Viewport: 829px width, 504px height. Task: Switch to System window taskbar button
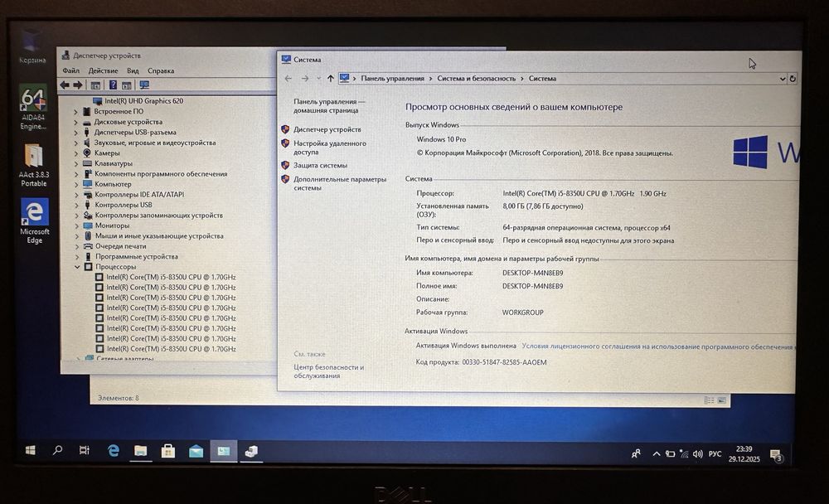(224, 451)
